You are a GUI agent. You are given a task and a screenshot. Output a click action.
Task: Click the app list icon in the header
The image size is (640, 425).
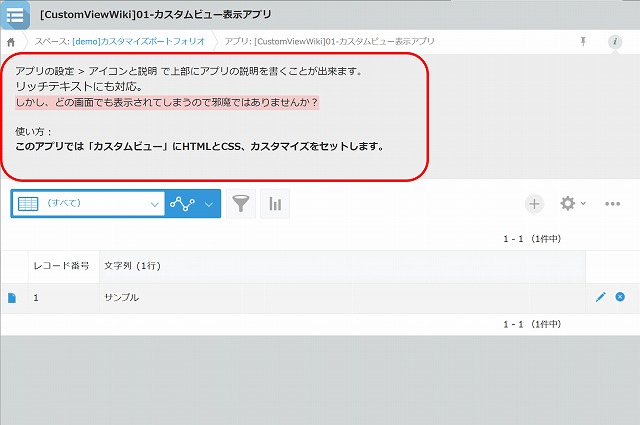[15, 16]
